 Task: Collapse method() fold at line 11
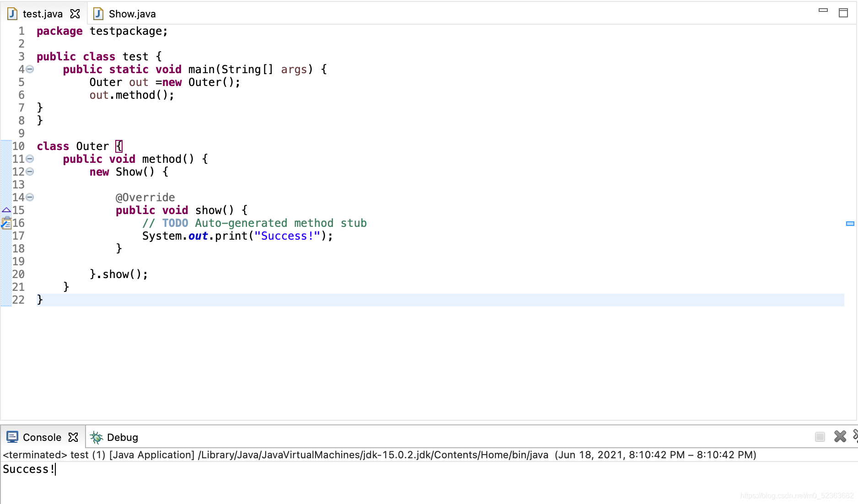(30, 159)
